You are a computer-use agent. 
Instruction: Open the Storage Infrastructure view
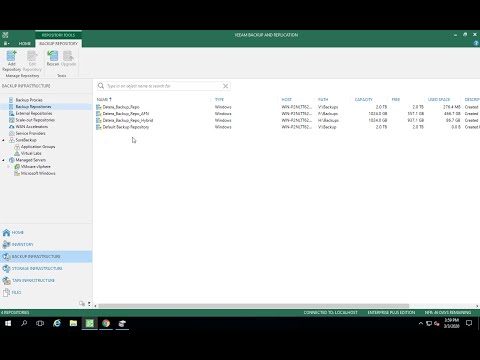tap(46, 268)
